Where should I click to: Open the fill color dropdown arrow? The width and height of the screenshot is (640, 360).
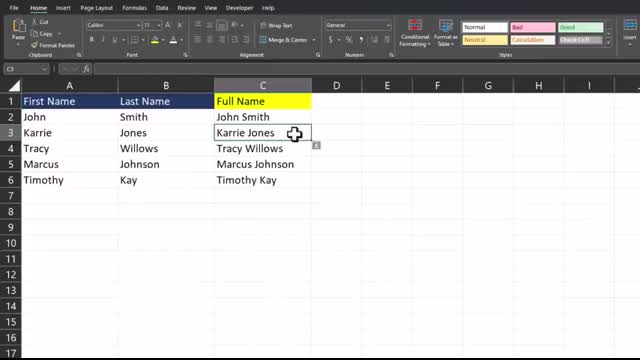163,40
